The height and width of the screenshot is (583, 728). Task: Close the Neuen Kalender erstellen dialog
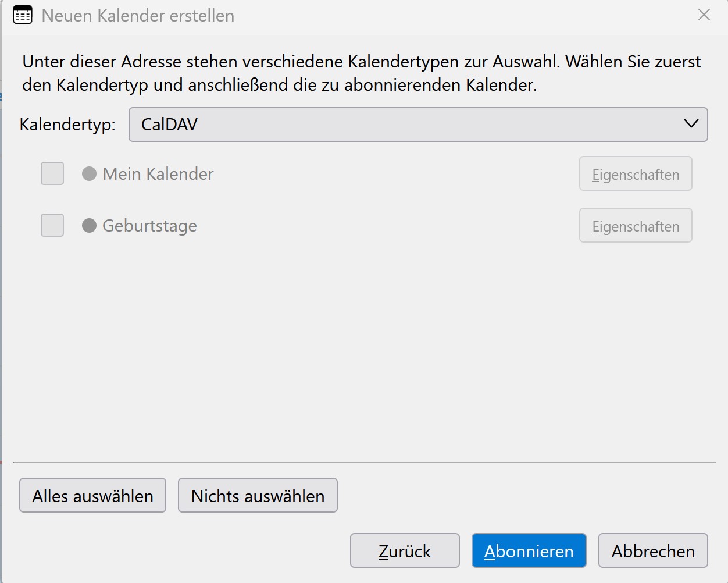point(704,15)
